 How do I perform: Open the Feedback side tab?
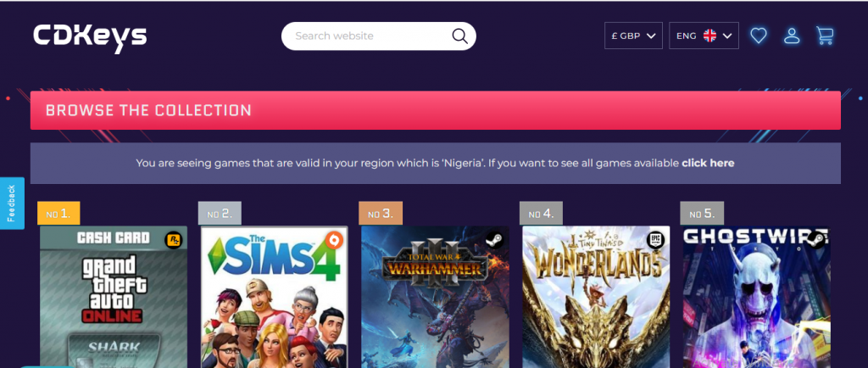[x=11, y=203]
